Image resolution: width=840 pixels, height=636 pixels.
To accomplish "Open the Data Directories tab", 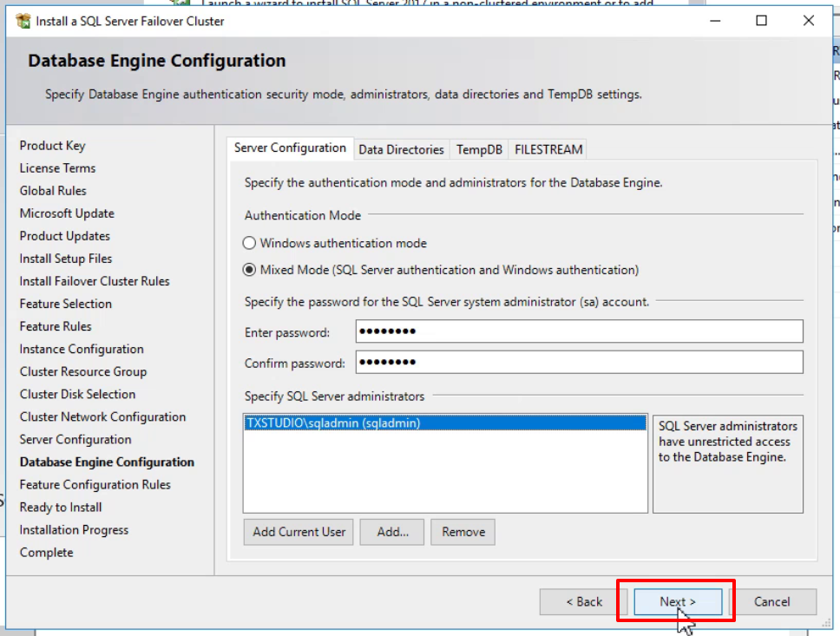I will (x=401, y=149).
